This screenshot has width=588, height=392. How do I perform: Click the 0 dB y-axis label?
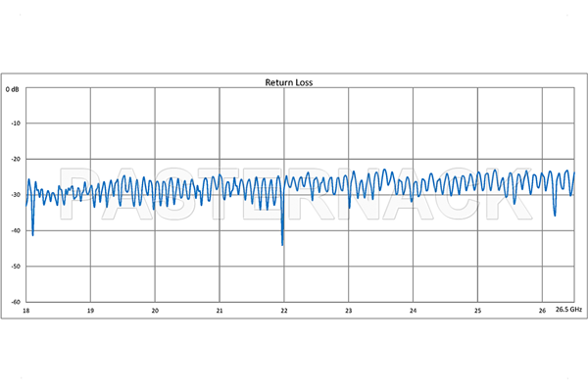(x=13, y=89)
